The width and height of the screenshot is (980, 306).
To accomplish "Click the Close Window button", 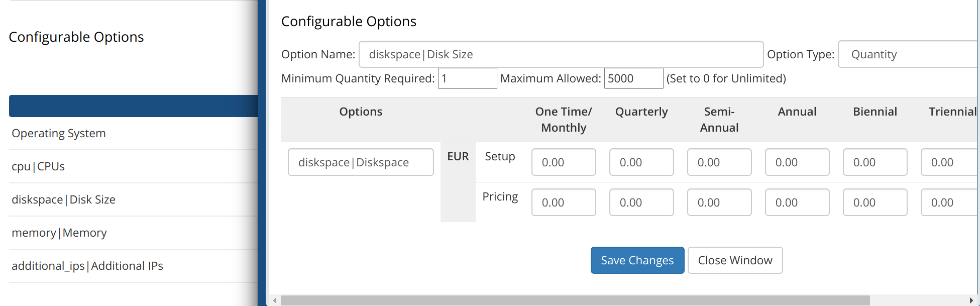I will pos(735,260).
